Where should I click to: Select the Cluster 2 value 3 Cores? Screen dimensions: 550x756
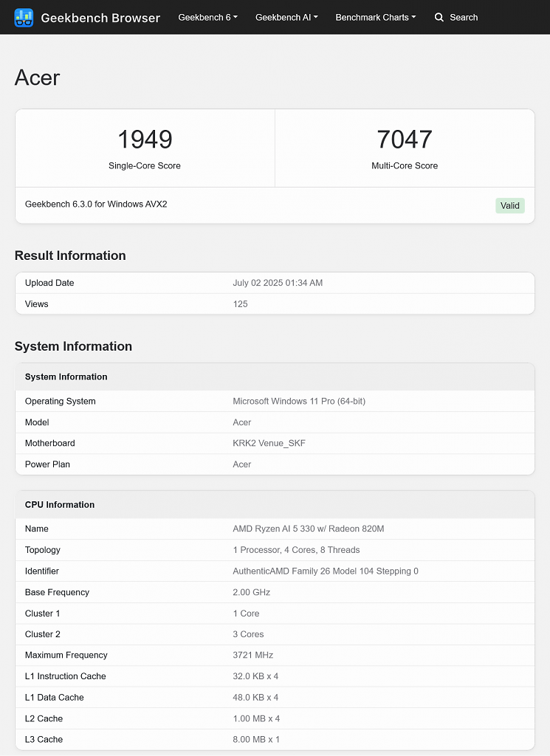click(248, 634)
